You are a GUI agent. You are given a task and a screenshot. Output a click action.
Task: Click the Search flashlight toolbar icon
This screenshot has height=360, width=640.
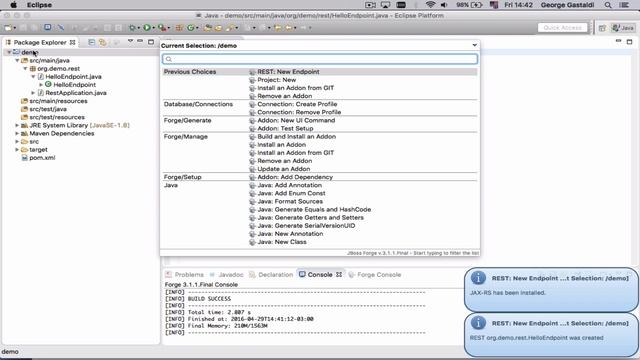(x=230, y=28)
